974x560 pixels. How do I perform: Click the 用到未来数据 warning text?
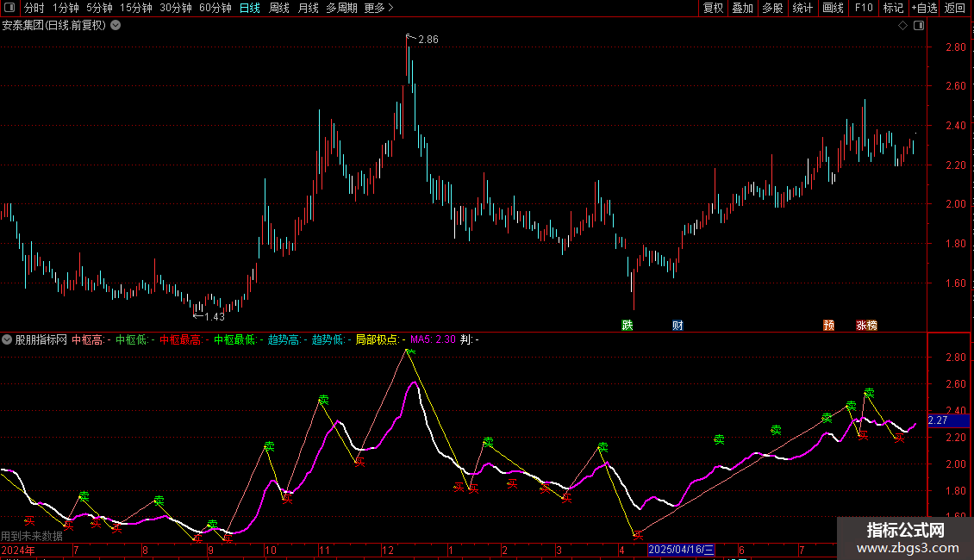(x=32, y=536)
